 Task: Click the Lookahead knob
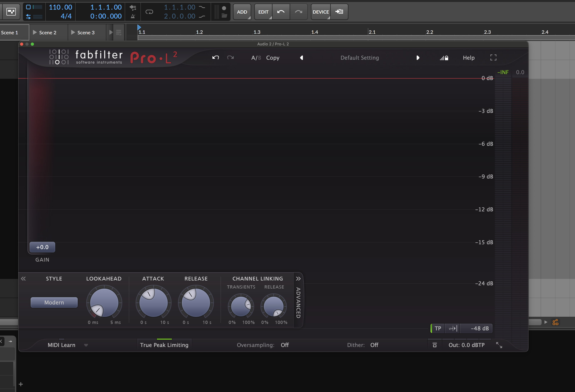104,302
